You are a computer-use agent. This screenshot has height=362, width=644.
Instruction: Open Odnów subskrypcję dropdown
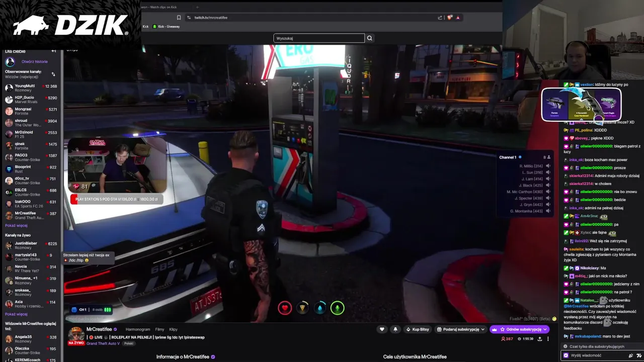click(520, 329)
